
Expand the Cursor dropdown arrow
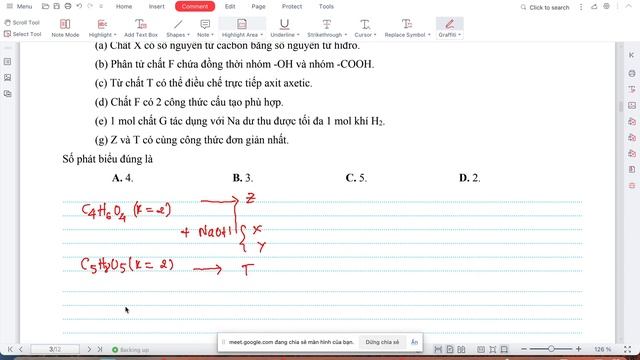(x=375, y=35)
